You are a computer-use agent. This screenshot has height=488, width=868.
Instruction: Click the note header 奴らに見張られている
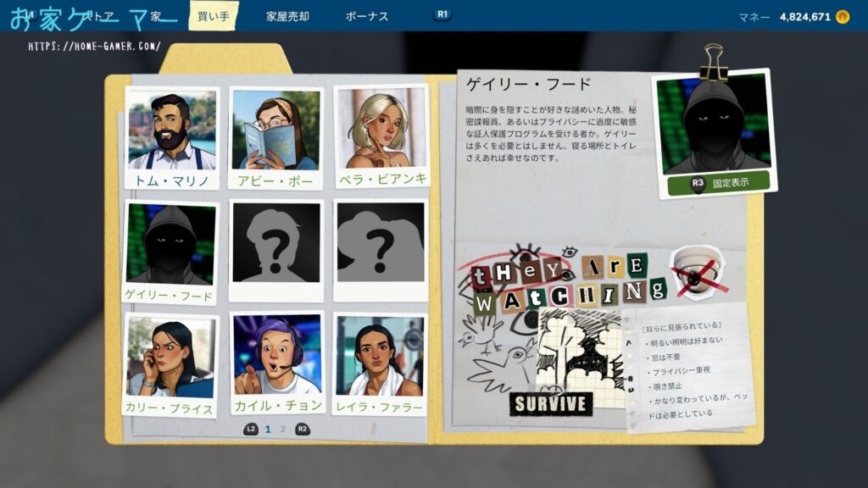[x=682, y=326]
